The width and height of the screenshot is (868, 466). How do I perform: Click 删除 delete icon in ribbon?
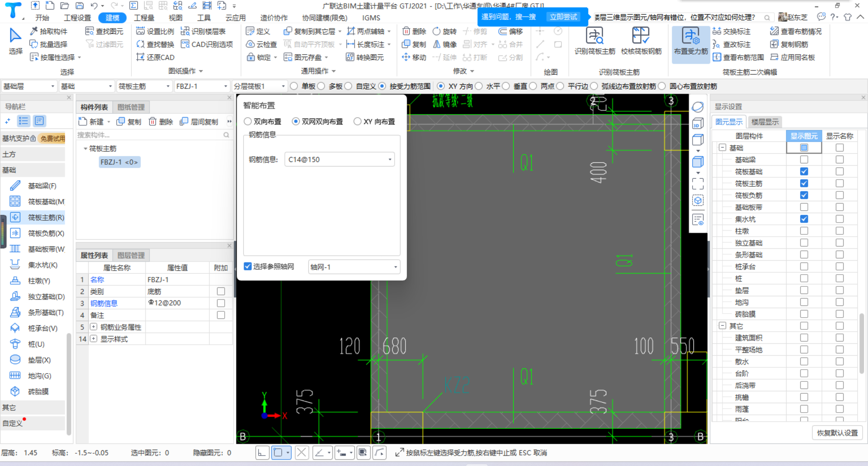[x=406, y=31]
